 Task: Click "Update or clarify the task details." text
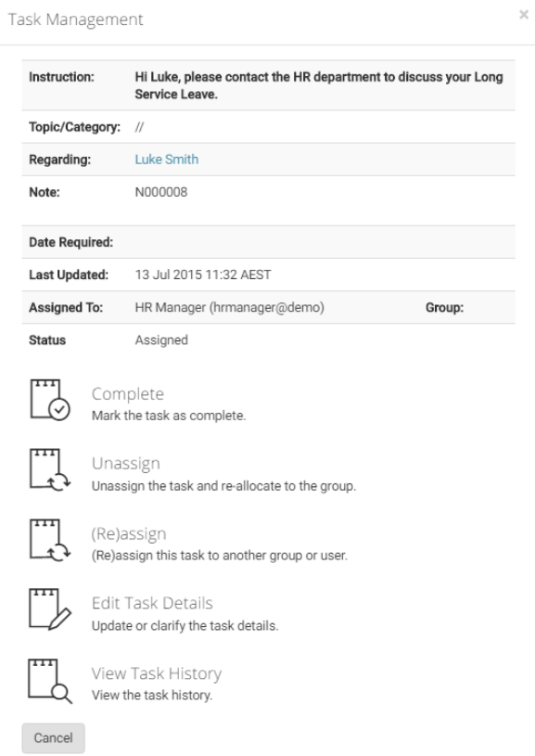click(185, 626)
